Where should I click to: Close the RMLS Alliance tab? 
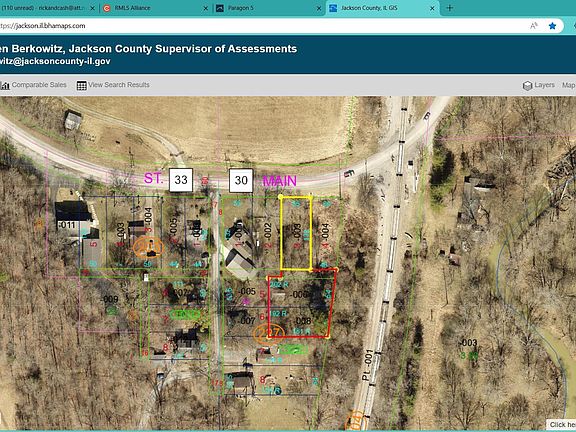206,8
